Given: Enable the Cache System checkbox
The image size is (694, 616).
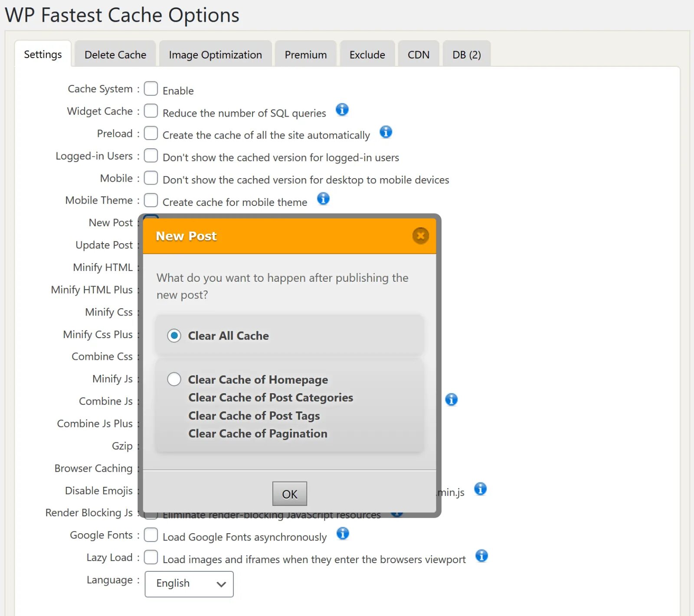Looking at the screenshot, I should pyautogui.click(x=151, y=88).
